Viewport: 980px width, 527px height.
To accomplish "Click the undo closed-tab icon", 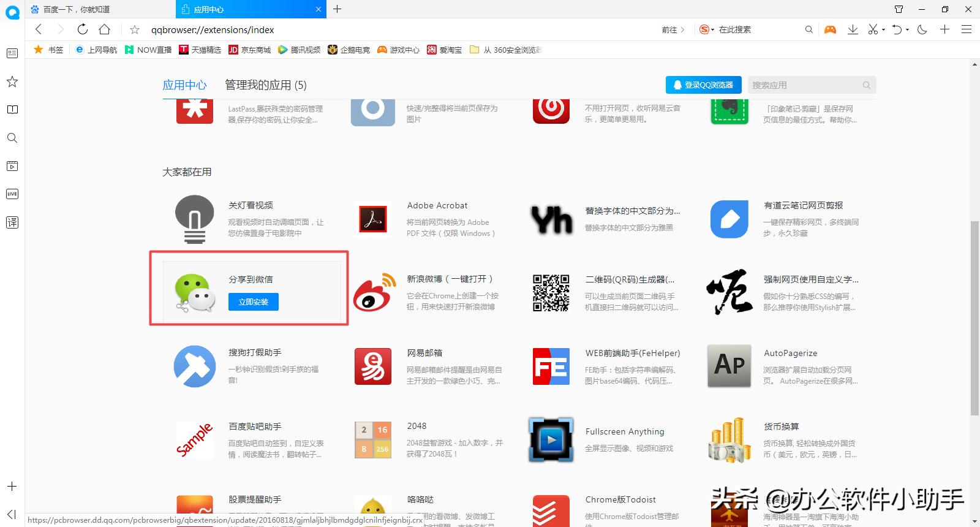I will 897,29.
